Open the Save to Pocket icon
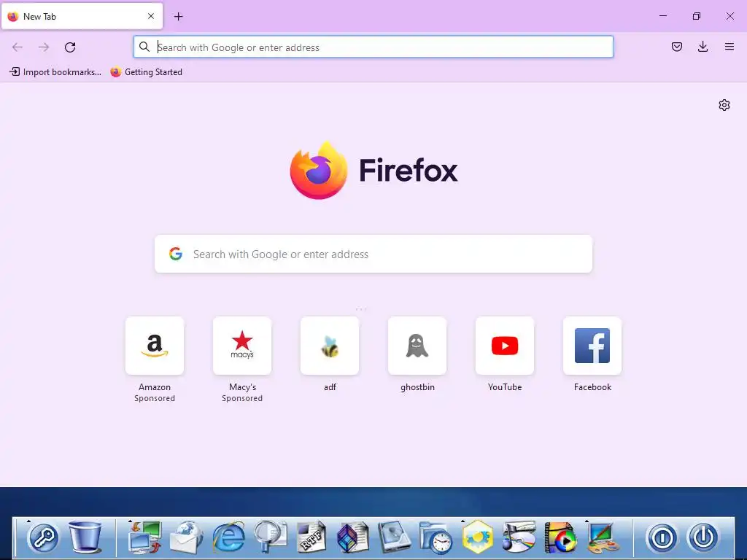This screenshot has width=747, height=560. point(676,47)
